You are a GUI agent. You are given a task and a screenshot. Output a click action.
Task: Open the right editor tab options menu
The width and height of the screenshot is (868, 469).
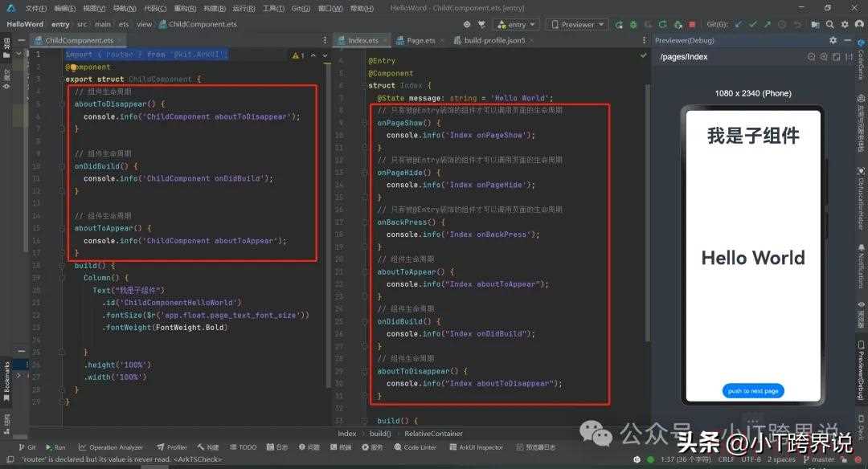(x=644, y=40)
